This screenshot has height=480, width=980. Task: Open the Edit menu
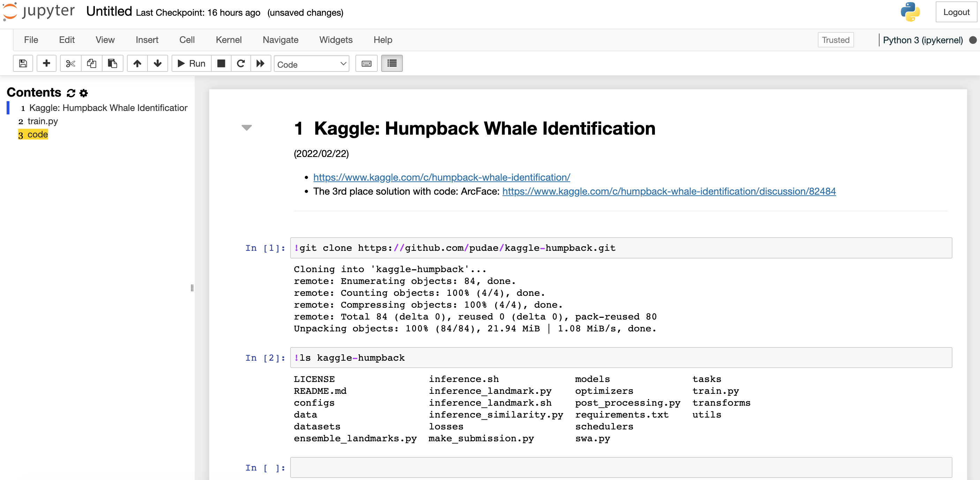coord(67,40)
